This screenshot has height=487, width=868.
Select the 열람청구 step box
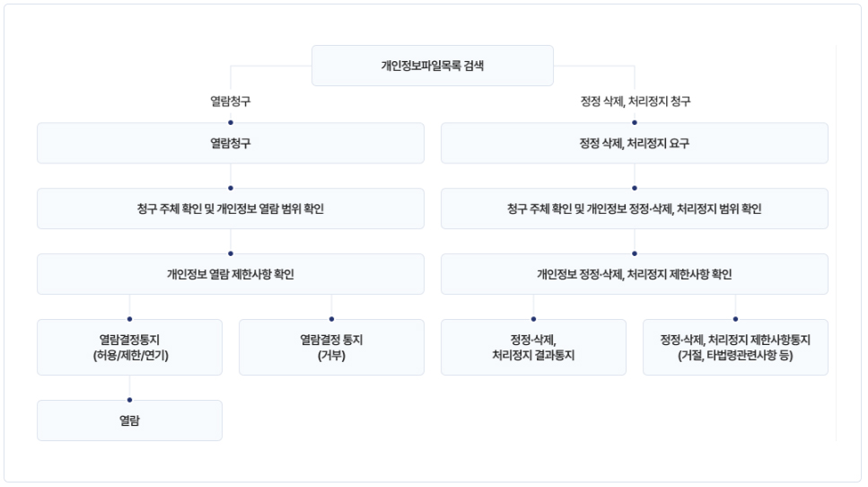[x=231, y=143]
